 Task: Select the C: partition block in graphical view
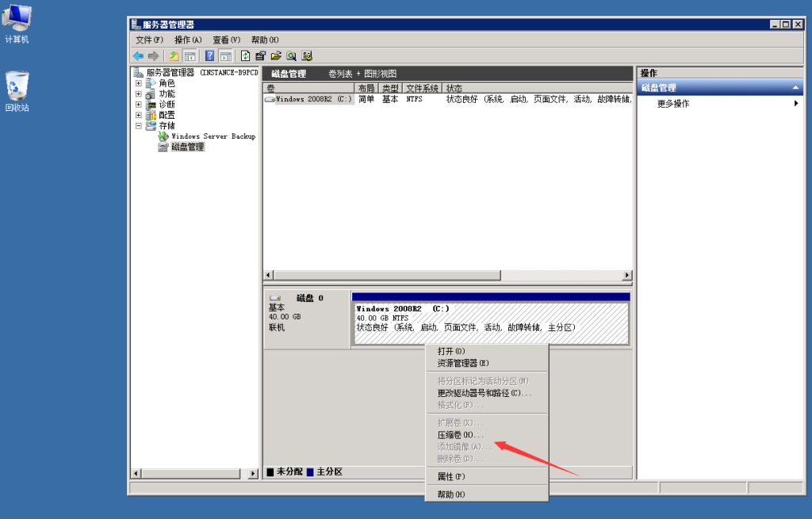[x=490, y=319]
